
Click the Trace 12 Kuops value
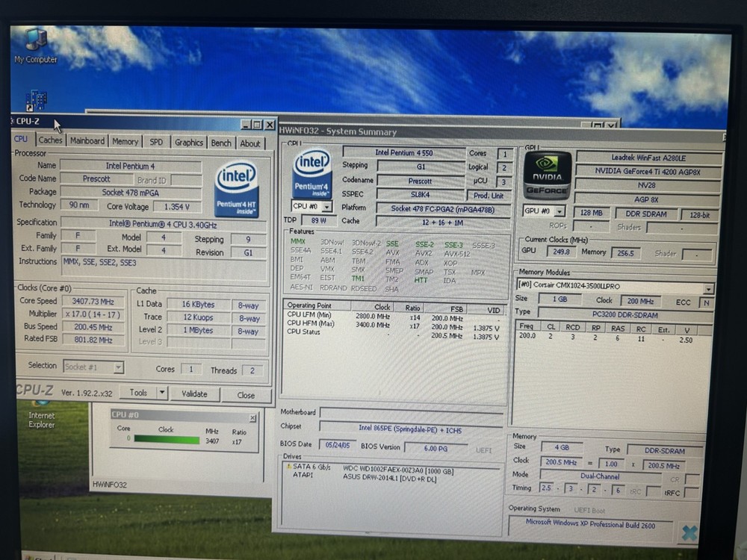click(x=198, y=317)
